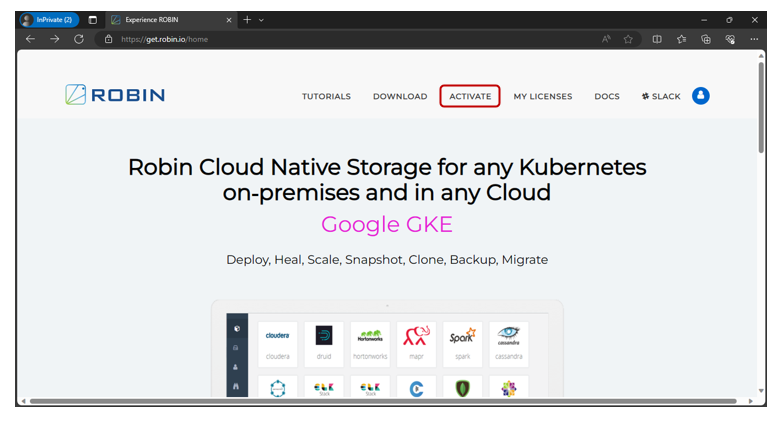Go back with the browser back arrow

[30, 39]
